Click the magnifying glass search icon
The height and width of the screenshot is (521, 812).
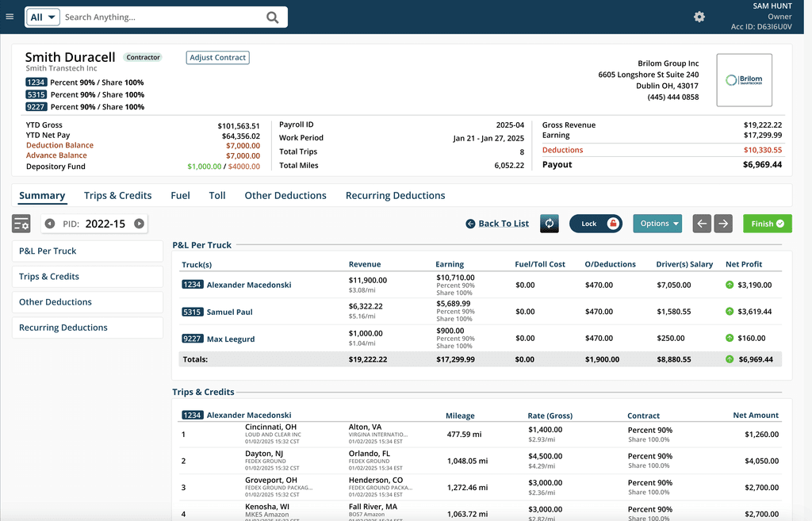point(273,17)
